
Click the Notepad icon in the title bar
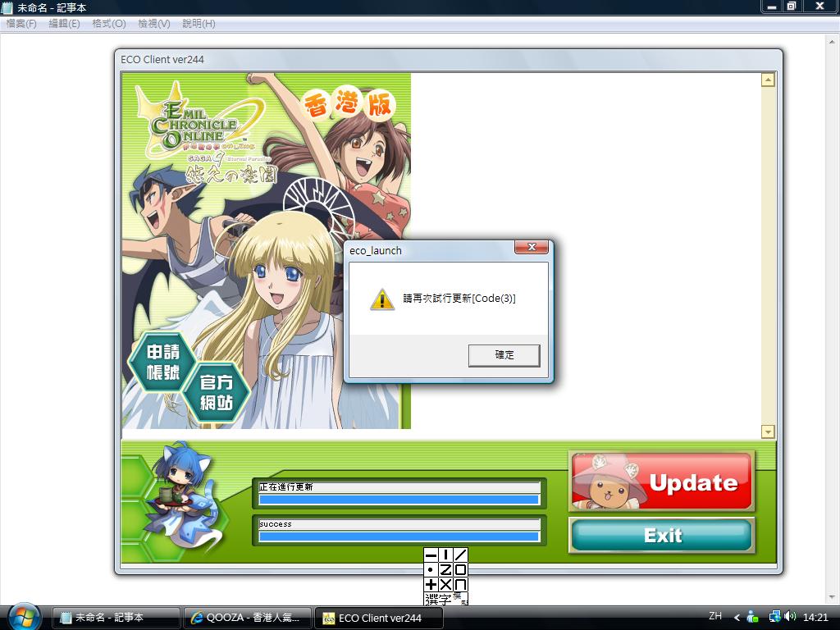point(7,7)
